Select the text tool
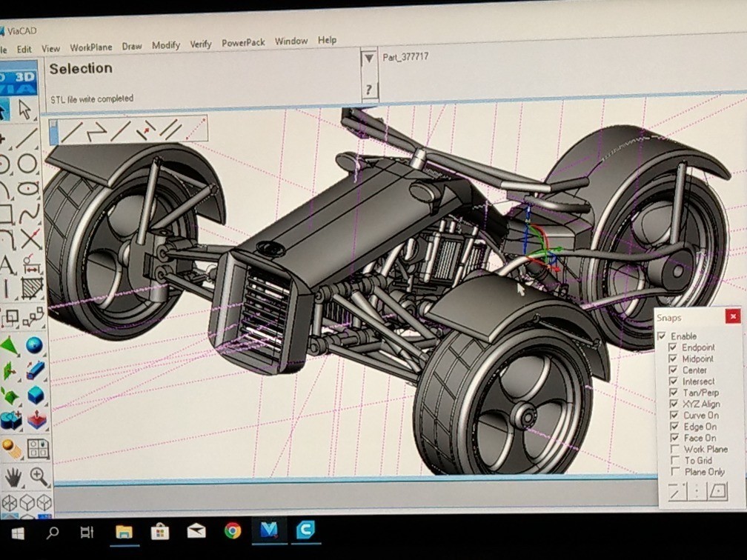The width and height of the screenshot is (747, 560). (x=7, y=264)
